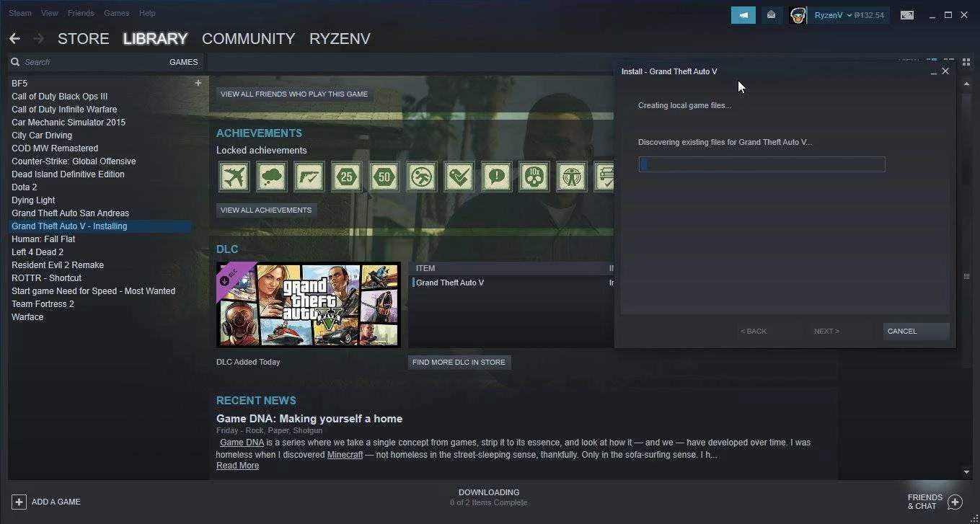Select Grand Theft Auto San Andreas
Image resolution: width=980 pixels, height=524 pixels.
click(70, 213)
